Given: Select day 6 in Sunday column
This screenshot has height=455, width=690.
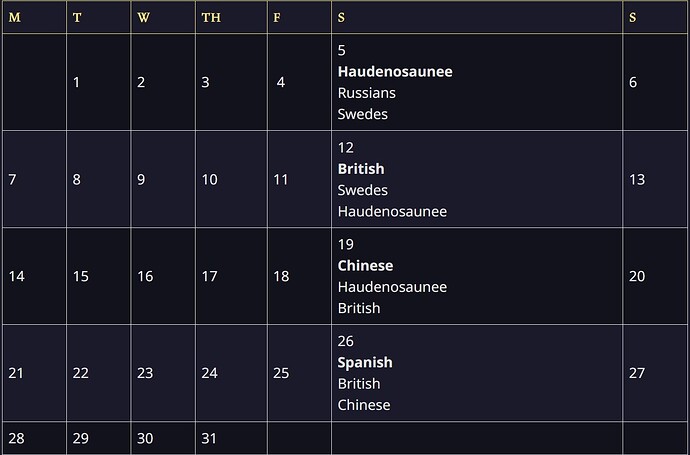Looking at the screenshot, I should tap(633, 82).
